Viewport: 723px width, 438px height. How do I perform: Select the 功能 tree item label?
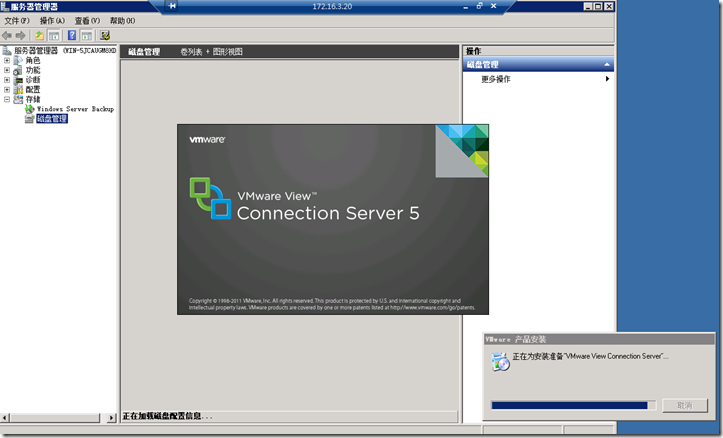click(33, 70)
